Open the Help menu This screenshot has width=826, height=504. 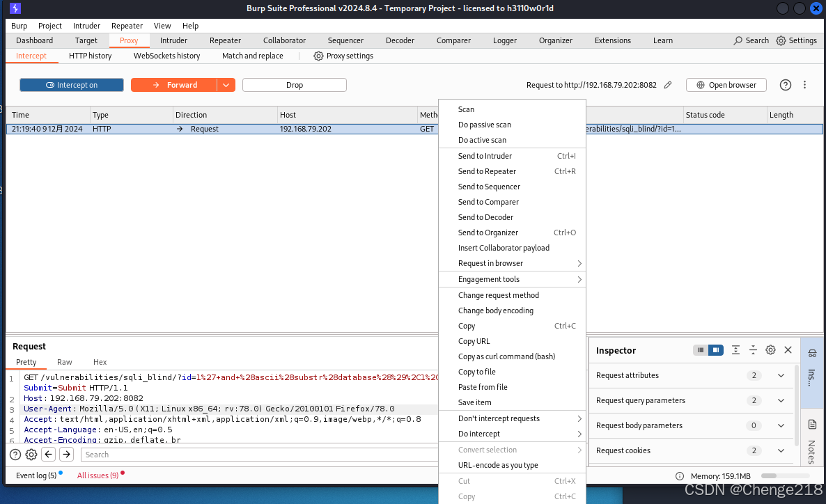coord(190,26)
